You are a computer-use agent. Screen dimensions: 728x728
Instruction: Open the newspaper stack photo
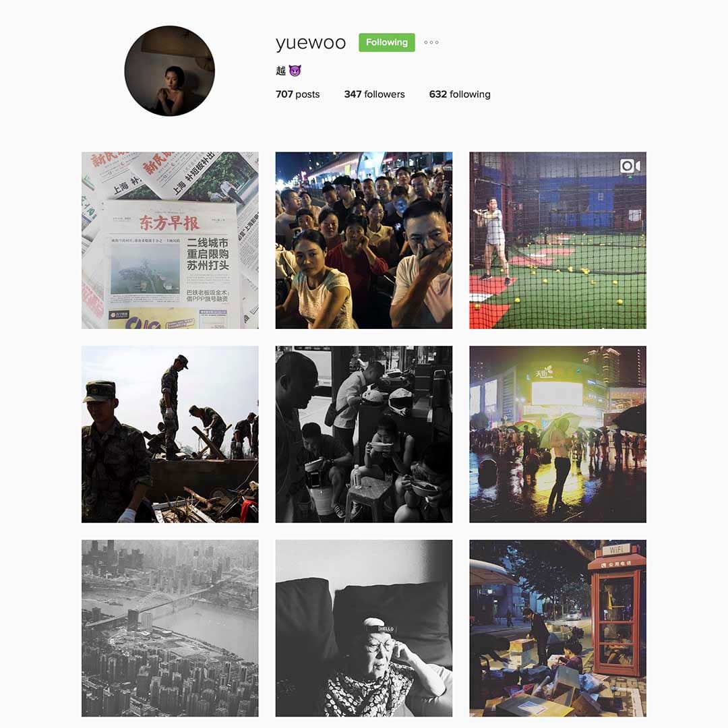coord(170,240)
